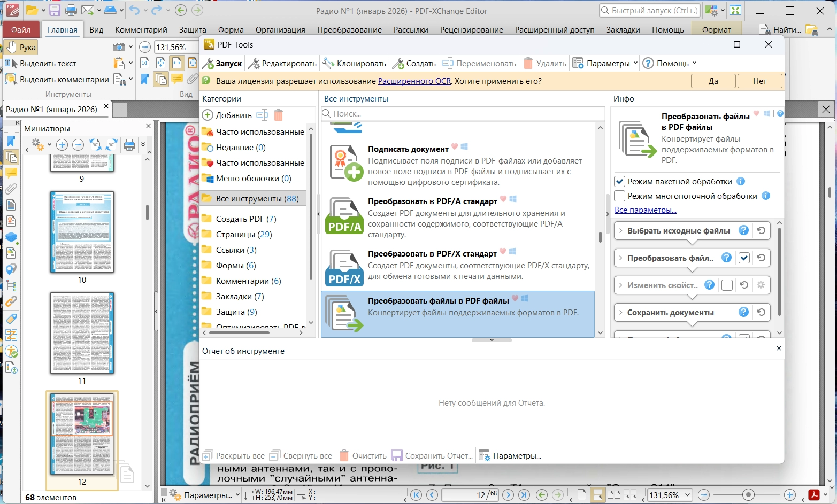Click Параметры... in the report toolbar
Screen dimensions: 837x504
(x=510, y=456)
